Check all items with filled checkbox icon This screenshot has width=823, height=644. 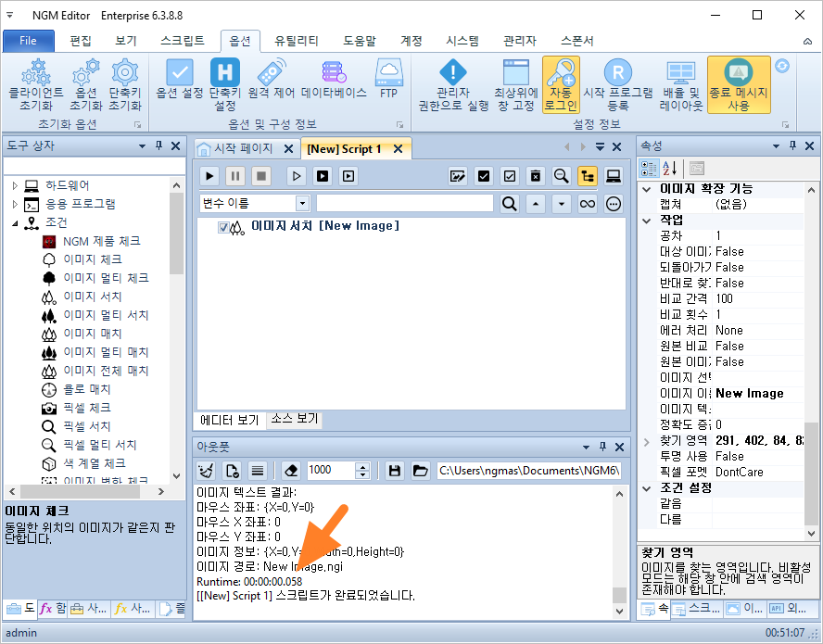click(x=484, y=176)
